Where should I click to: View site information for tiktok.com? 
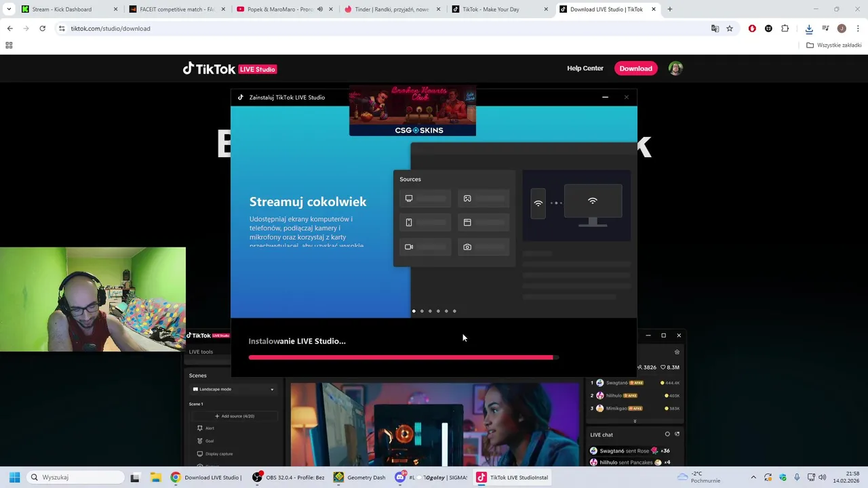pyautogui.click(x=62, y=28)
